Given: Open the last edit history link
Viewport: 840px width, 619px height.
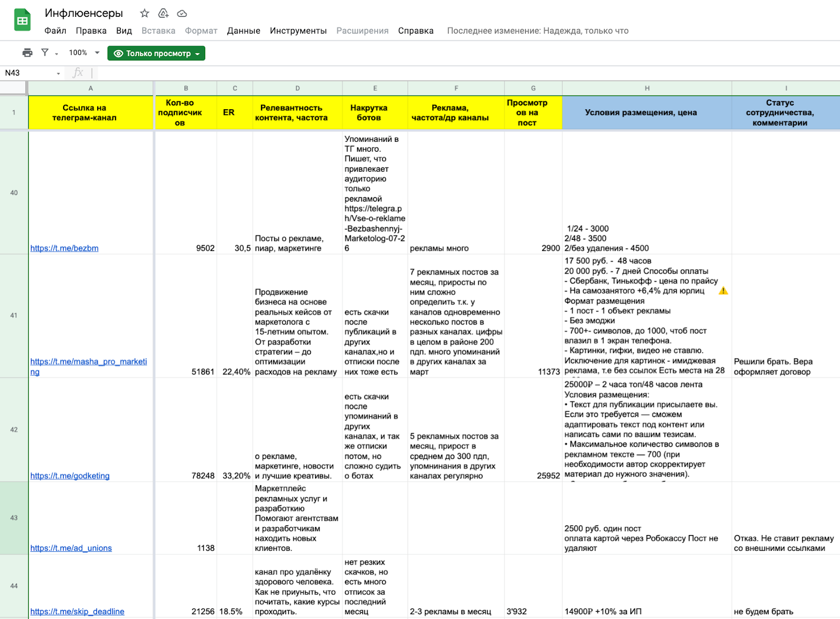Looking at the screenshot, I should (538, 30).
